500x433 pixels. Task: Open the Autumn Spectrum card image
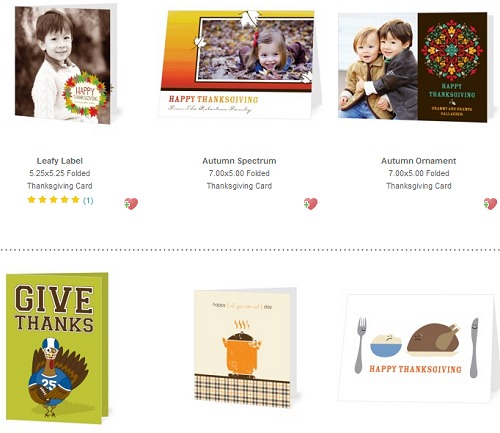click(239, 64)
